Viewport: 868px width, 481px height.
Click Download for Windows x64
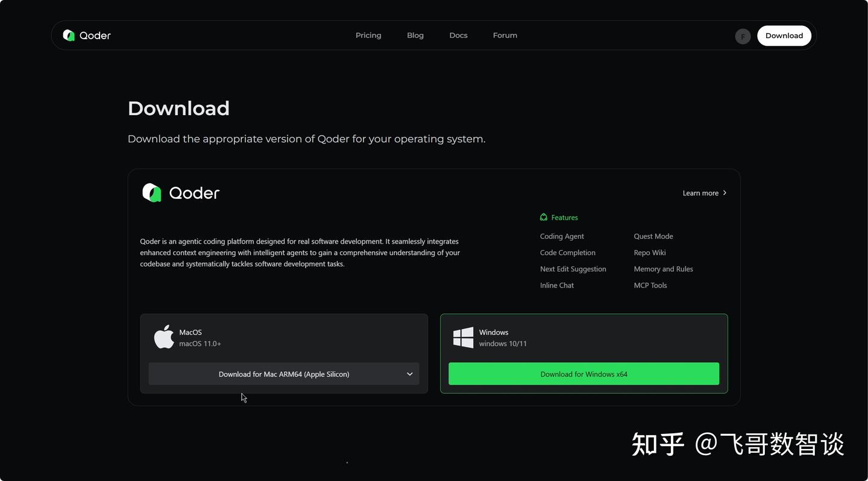583,374
